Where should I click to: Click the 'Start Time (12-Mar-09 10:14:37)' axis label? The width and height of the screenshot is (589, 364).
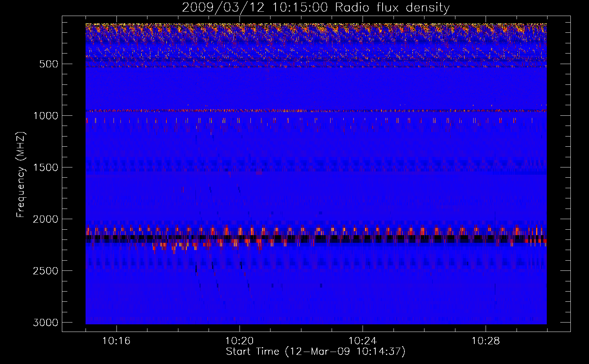coord(316,352)
